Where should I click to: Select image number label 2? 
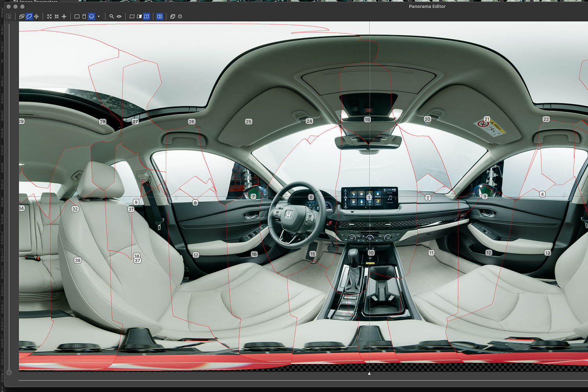(428, 198)
